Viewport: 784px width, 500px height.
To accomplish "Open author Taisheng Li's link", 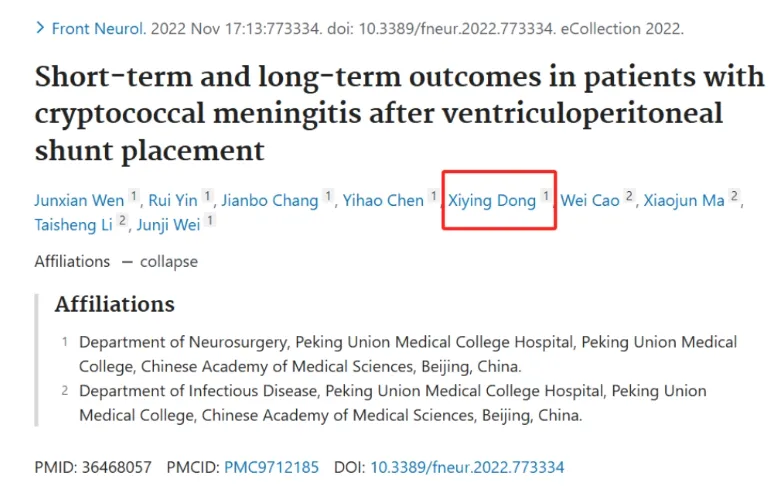I will (x=73, y=225).
